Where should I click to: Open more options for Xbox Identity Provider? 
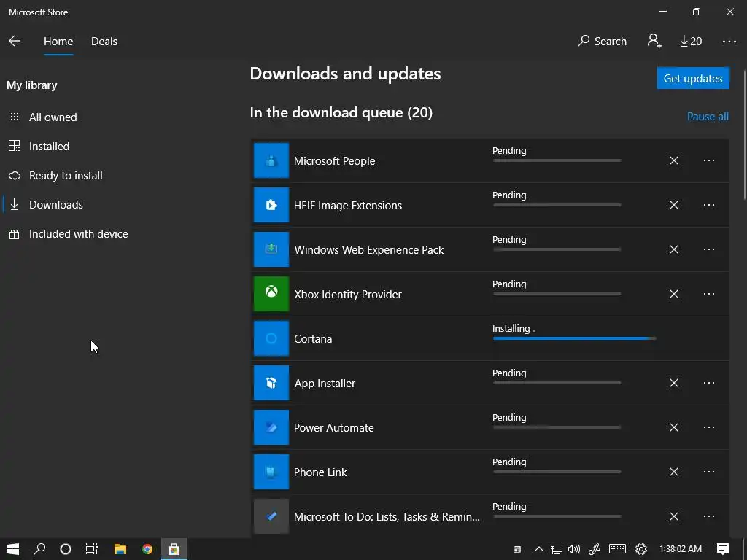[709, 294]
